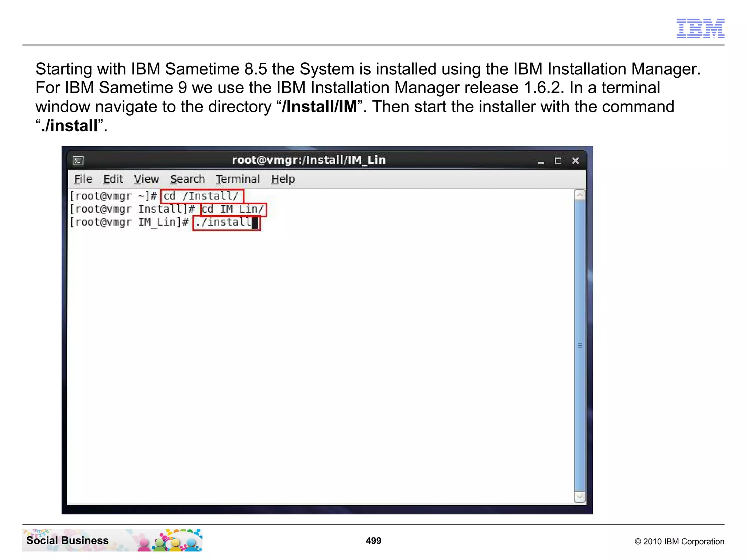The width and height of the screenshot is (747, 560).
Task: Maximize the terminal window
Action: tap(558, 161)
